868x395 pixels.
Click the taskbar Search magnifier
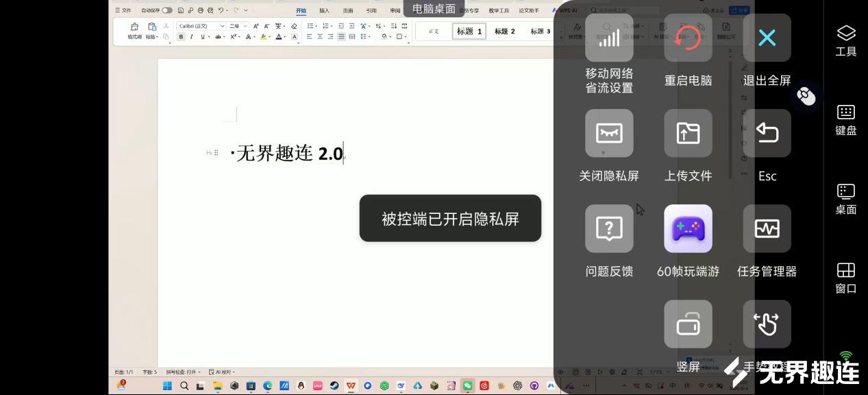point(184,386)
